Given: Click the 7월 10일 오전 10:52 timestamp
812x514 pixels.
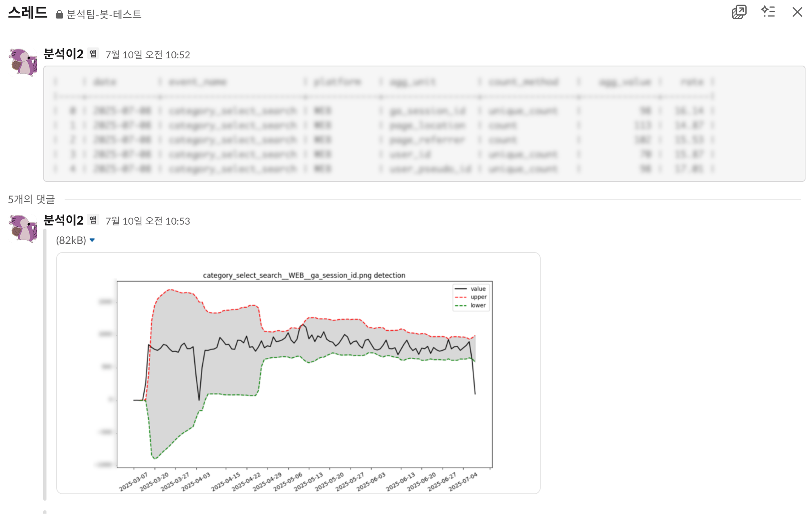Looking at the screenshot, I should coord(148,55).
